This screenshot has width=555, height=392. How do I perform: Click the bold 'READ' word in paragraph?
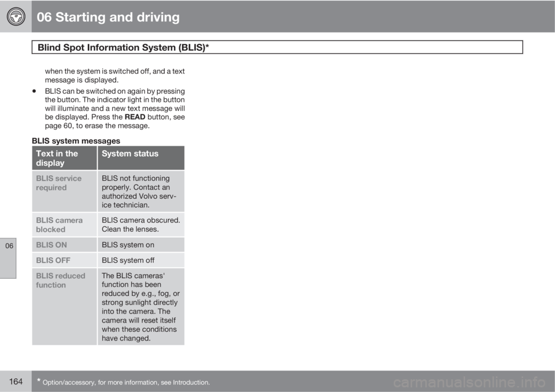135,117
